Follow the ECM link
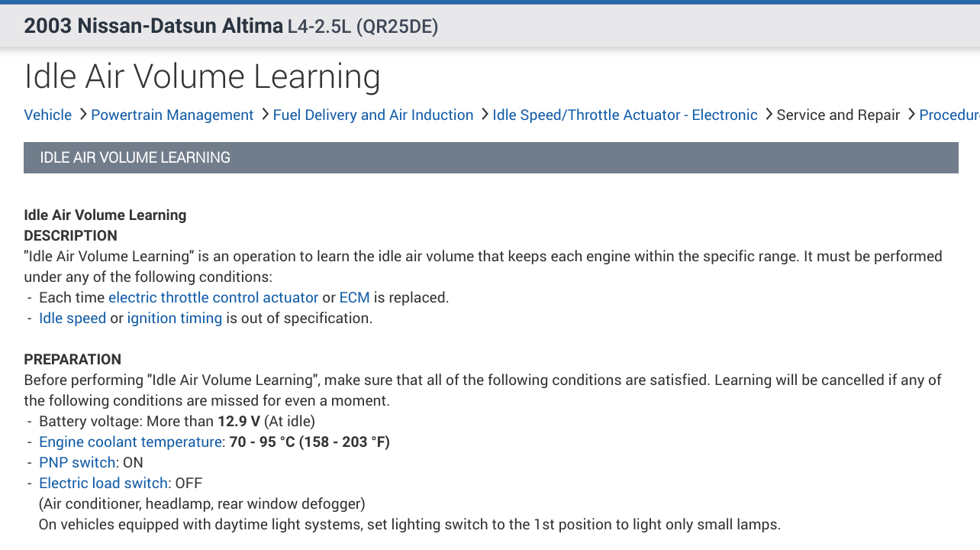 (x=354, y=298)
